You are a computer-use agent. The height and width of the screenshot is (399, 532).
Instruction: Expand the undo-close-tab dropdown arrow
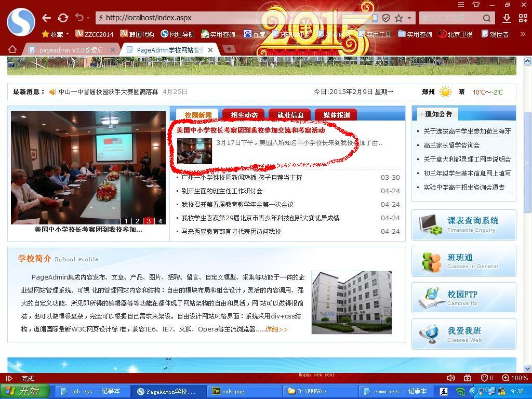(x=87, y=18)
